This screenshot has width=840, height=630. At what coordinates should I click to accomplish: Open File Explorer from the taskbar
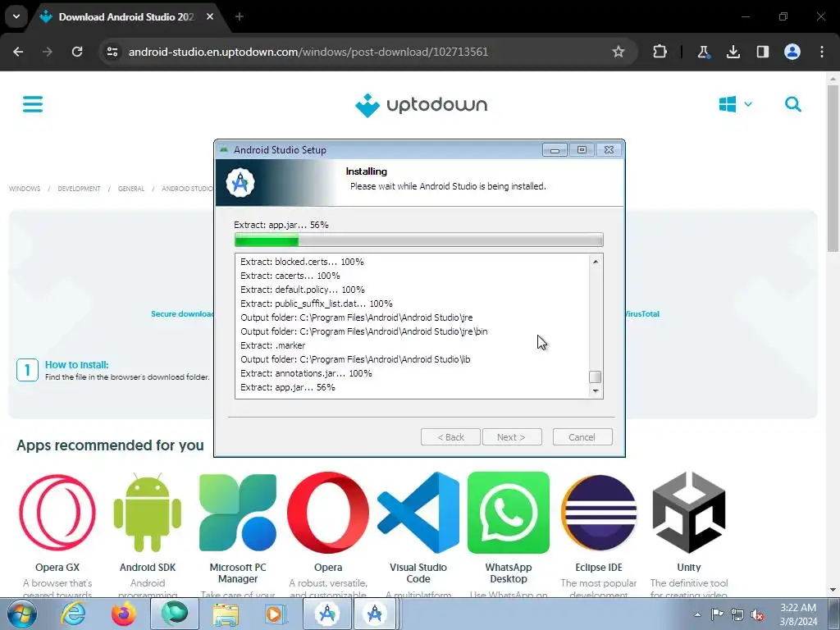tap(226, 614)
